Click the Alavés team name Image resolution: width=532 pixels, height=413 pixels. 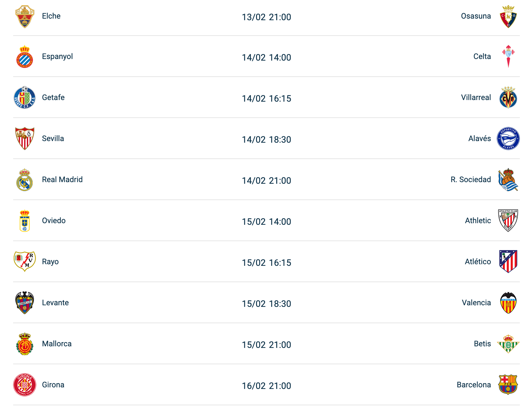[479, 139]
